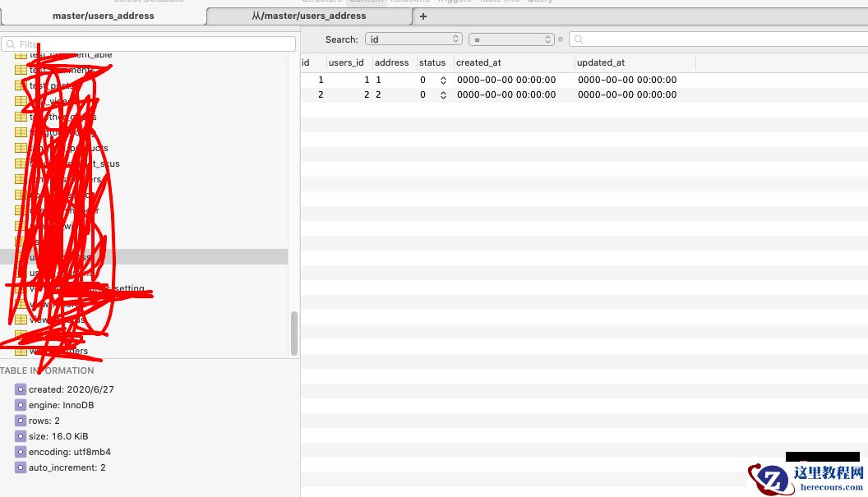Open the comparison operator dropdown showing =
The image size is (868, 497).
click(511, 39)
